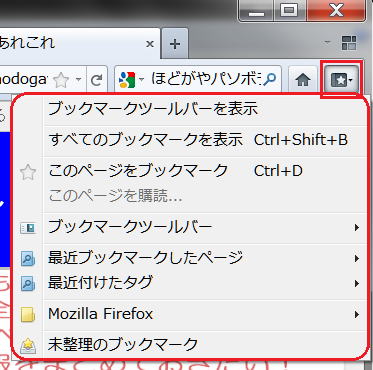
Task: Open a new tab with plus button
Action: (175, 44)
